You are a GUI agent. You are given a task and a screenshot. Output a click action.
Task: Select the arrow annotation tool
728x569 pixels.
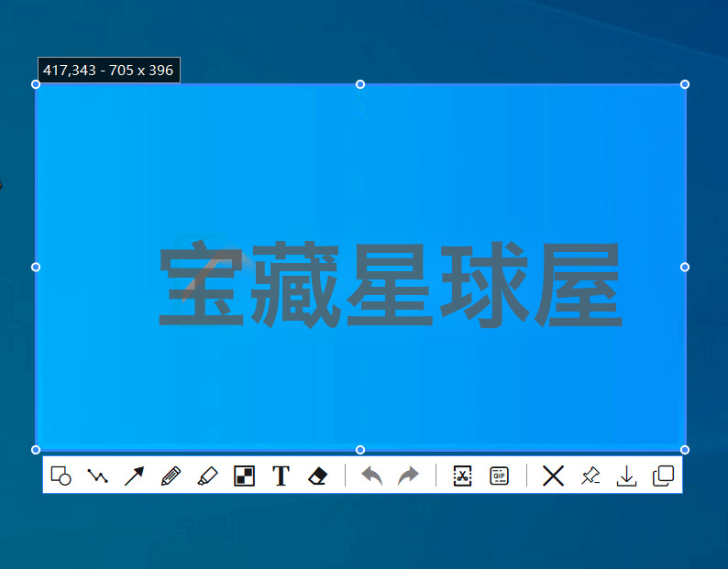pyautogui.click(x=134, y=476)
